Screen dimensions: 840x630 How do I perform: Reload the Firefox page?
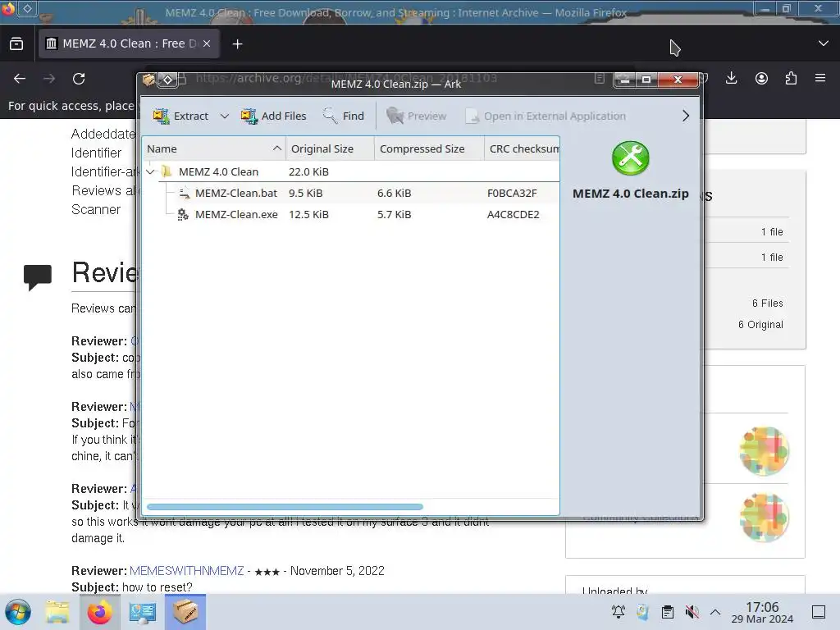pos(79,79)
